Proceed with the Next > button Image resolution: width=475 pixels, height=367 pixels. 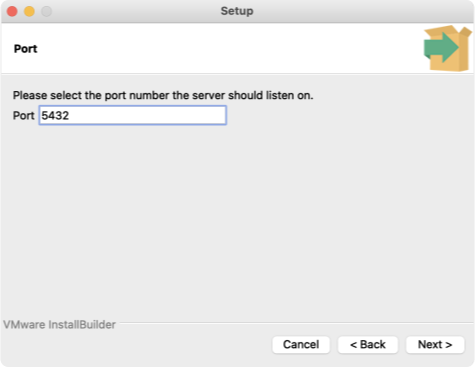[x=435, y=344]
